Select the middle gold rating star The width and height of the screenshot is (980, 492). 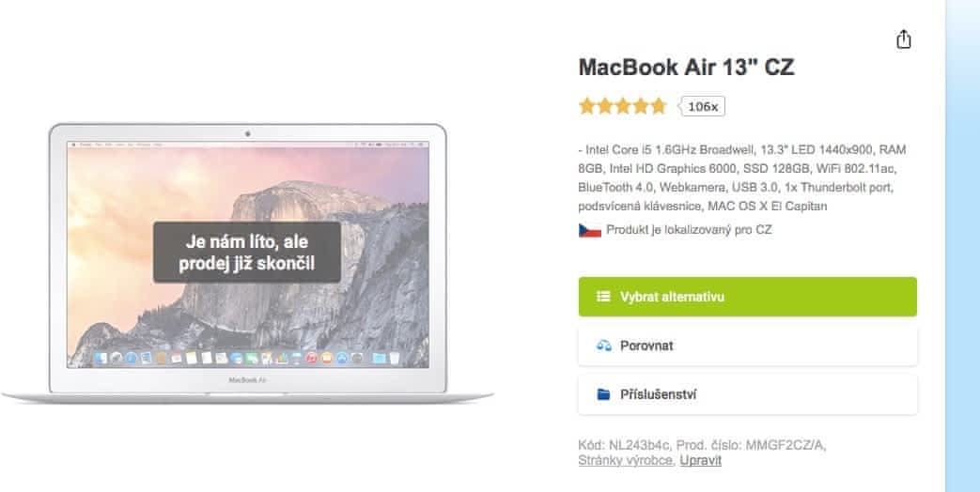[x=623, y=106]
